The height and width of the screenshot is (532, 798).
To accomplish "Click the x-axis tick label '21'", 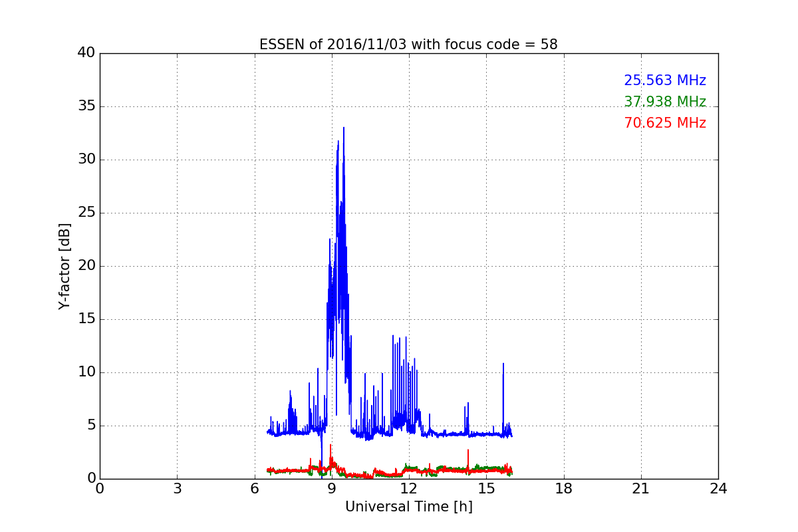I will [x=641, y=489].
